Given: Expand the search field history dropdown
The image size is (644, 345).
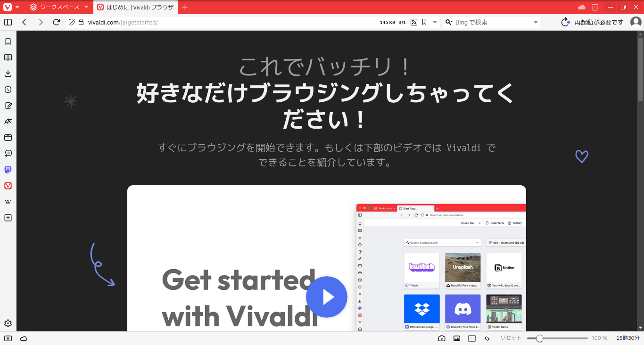Looking at the screenshot, I should (536, 22).
